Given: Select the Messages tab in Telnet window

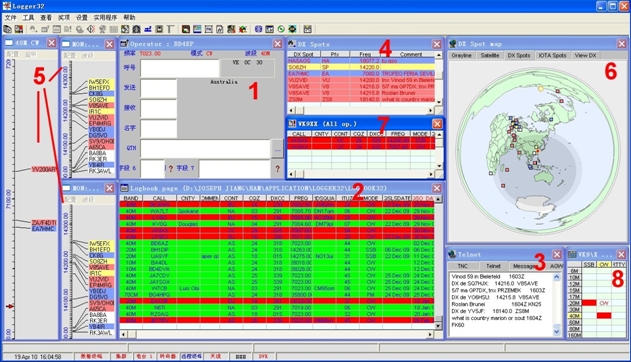Looking at the screenshot, I should (525, 266).
